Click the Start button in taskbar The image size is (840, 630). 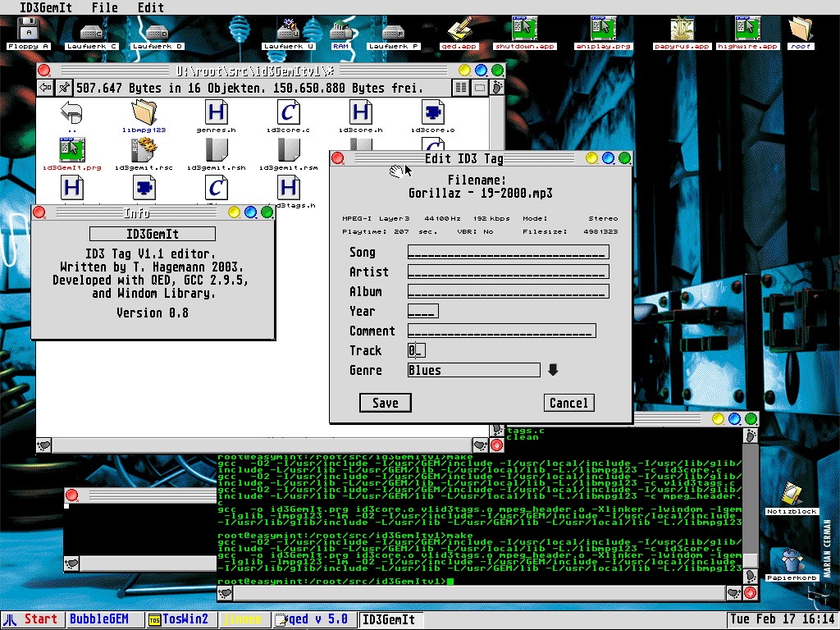tap(33, 619)
